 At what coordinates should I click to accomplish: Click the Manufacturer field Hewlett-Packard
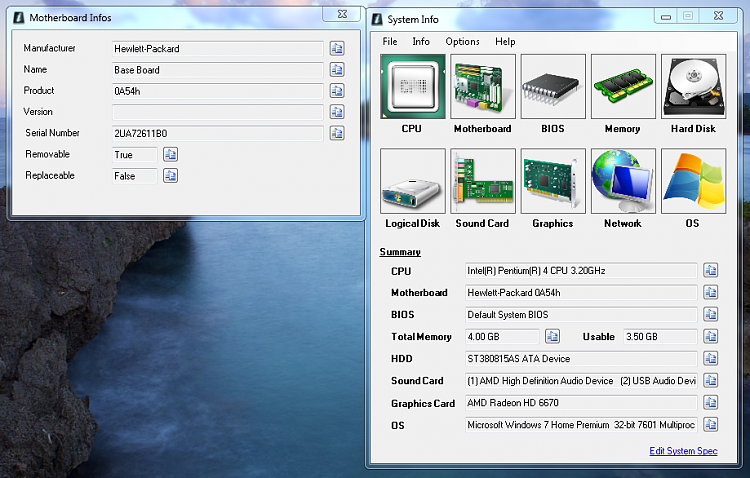pos(218,49)
